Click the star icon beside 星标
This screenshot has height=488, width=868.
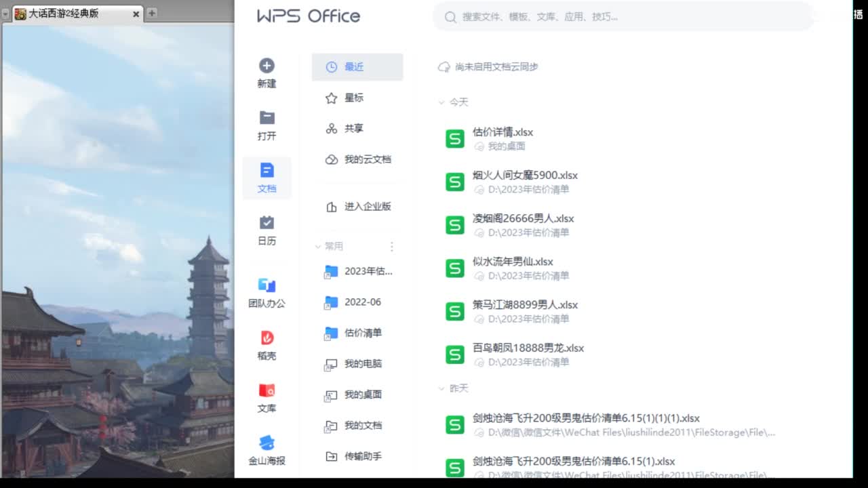[x=331, y=98]
